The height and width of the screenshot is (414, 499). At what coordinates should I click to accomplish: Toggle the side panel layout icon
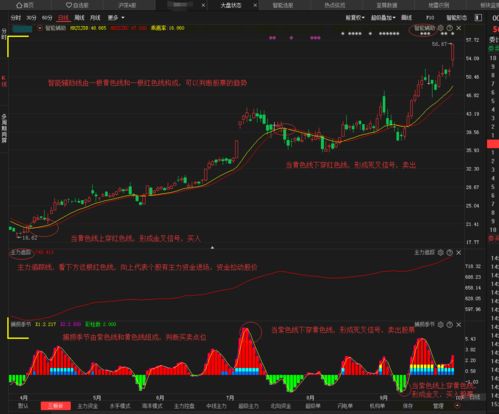coord(478,17)
